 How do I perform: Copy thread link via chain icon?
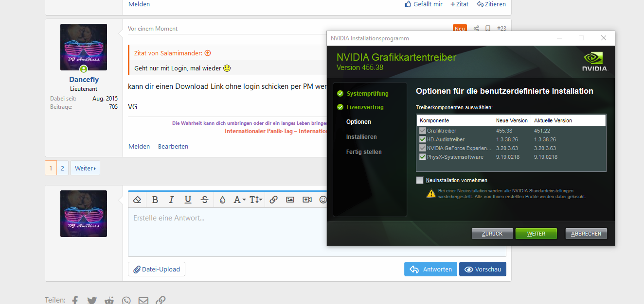[x=161, y=301]
